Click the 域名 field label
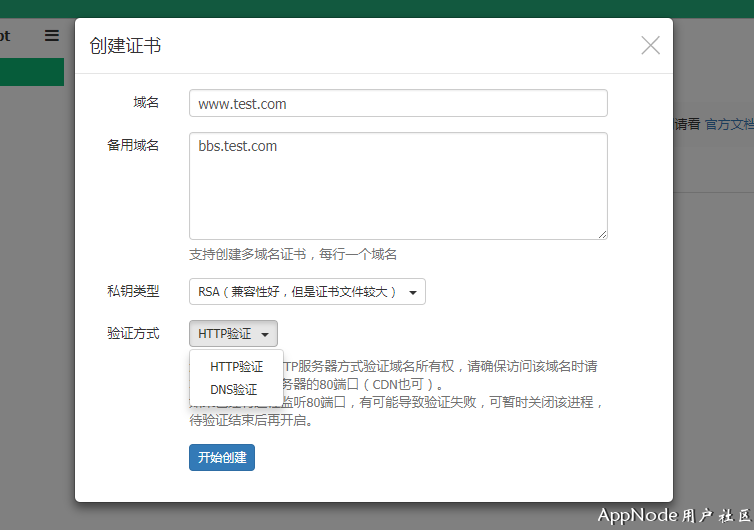Screen dimensions: 754x530 [146, 103]
